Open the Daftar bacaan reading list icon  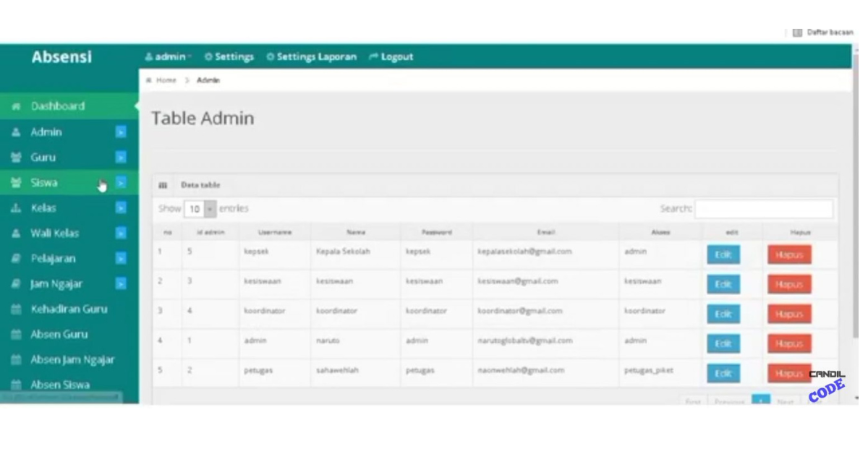pos(797,33)
